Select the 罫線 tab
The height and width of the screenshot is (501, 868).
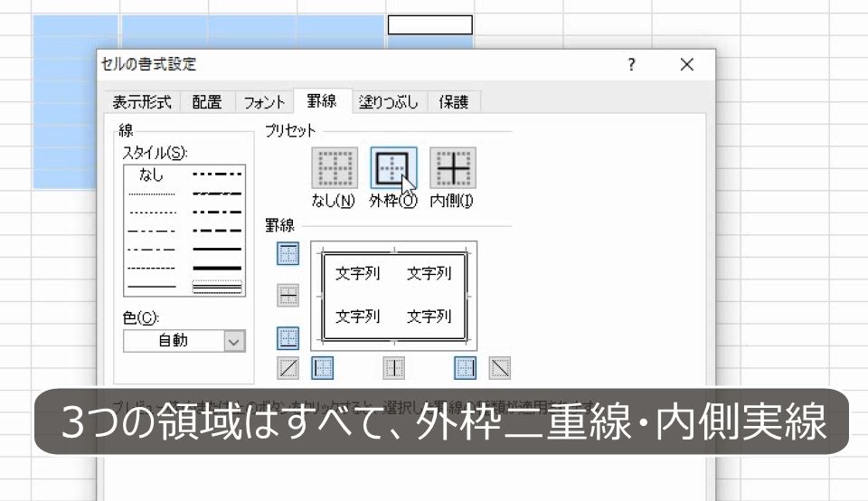pyautogui.click(x=322, y=100)
